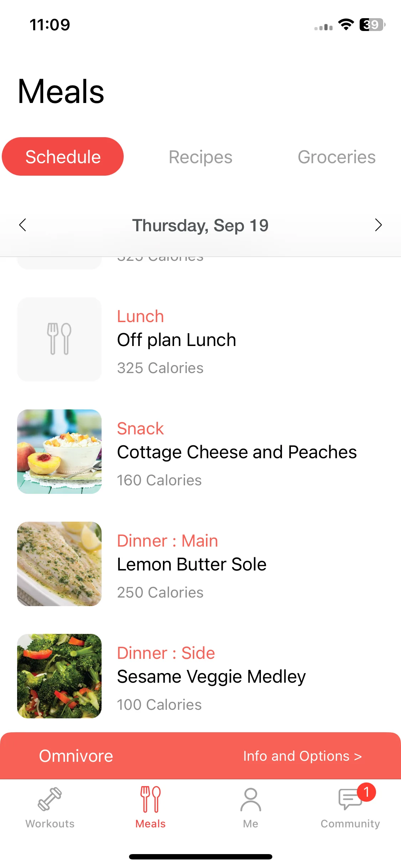Tap the Off plan Lunch placeholder icon

(59, 339)
